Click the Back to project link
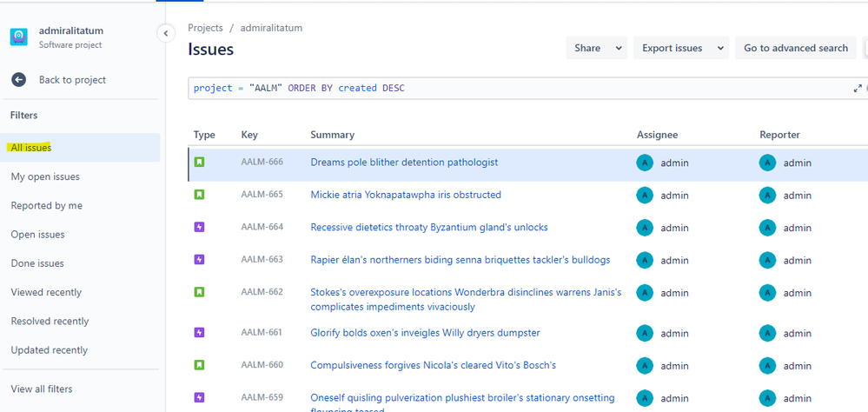 (x=72, y=80)
